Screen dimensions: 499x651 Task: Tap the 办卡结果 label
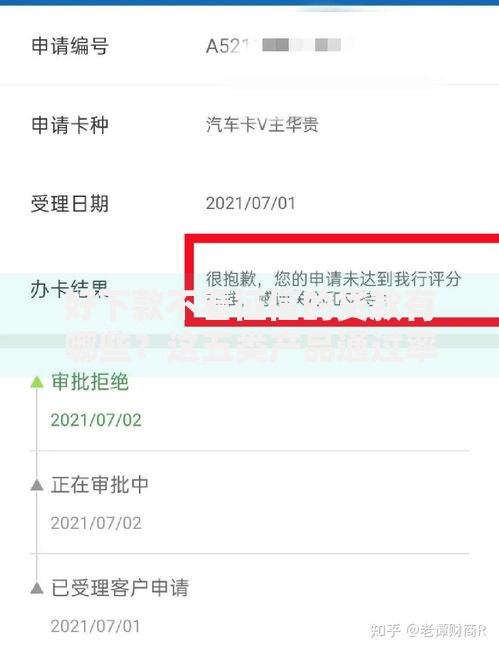pyautogui.click(x=69, y=289)
